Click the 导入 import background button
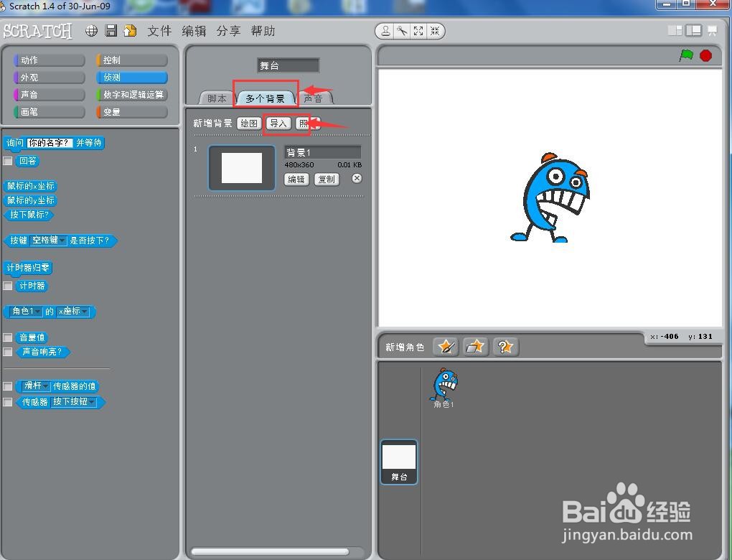The image size is (732, 560). point(278,123)
